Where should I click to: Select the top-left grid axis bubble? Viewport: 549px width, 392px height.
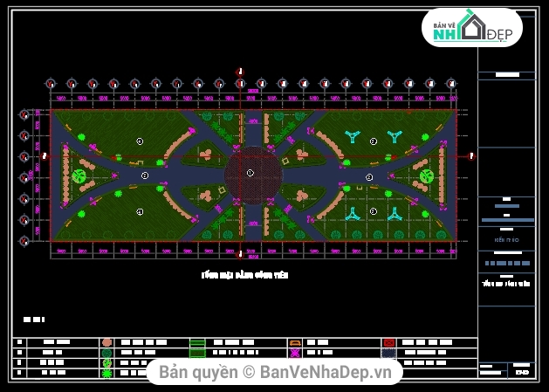coord(50,84)
